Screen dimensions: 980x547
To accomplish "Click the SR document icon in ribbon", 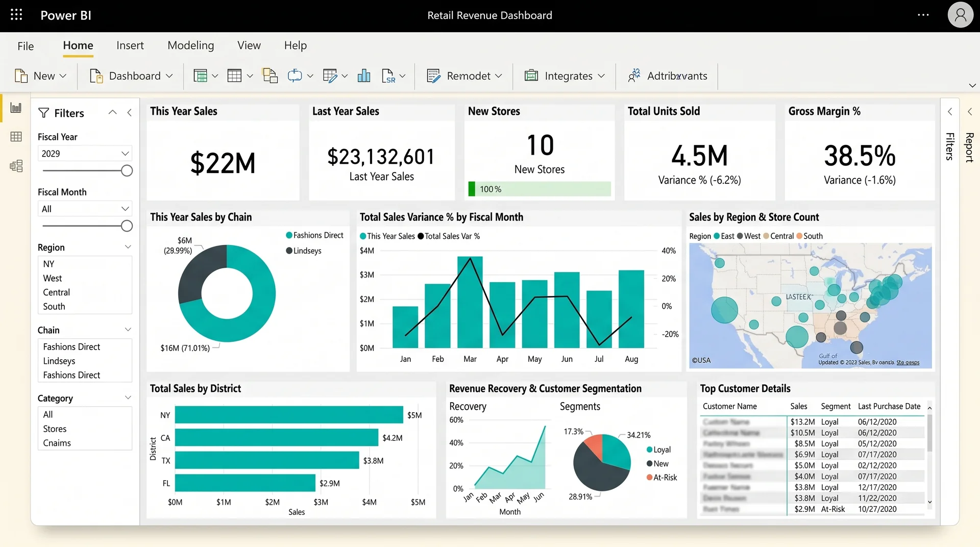I will coord(388,76).
